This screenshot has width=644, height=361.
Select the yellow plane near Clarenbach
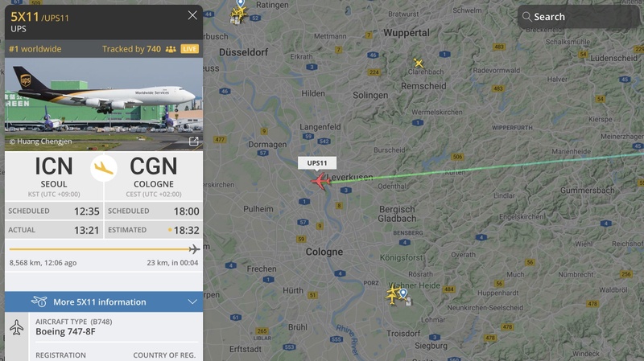click(419, 63)
